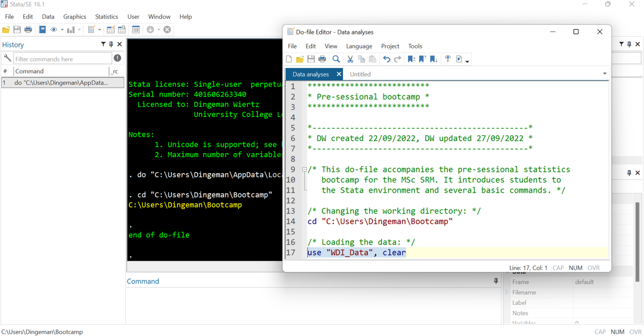Click the Filter commands here field
This screenshot has height=336, width=644.
(62, 59)
